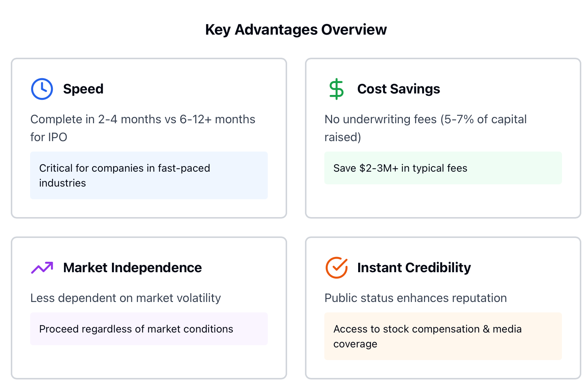This screenshot has height=388, width=588.
Task: Click the Key Advantages Overview title
Action: [296, 30]
